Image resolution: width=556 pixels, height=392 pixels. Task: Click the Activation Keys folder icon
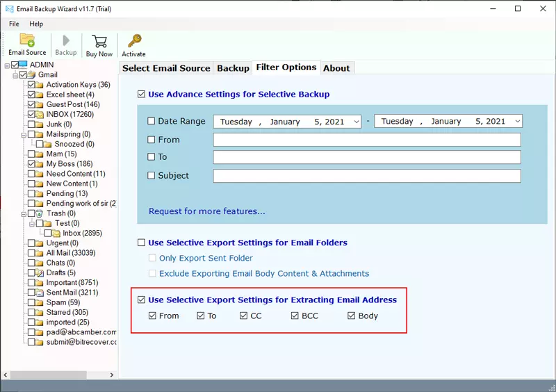pos(40,85)
